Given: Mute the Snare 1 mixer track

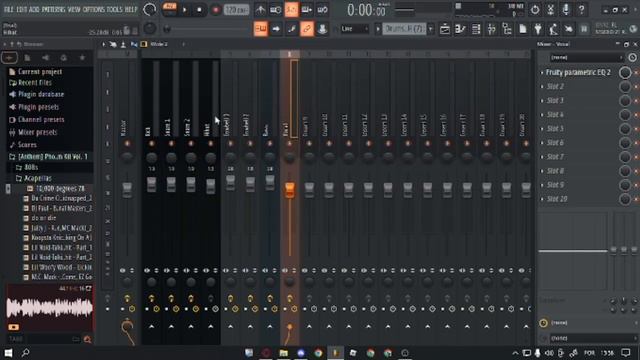Looking at the screenshot, I should click(171, 144).
